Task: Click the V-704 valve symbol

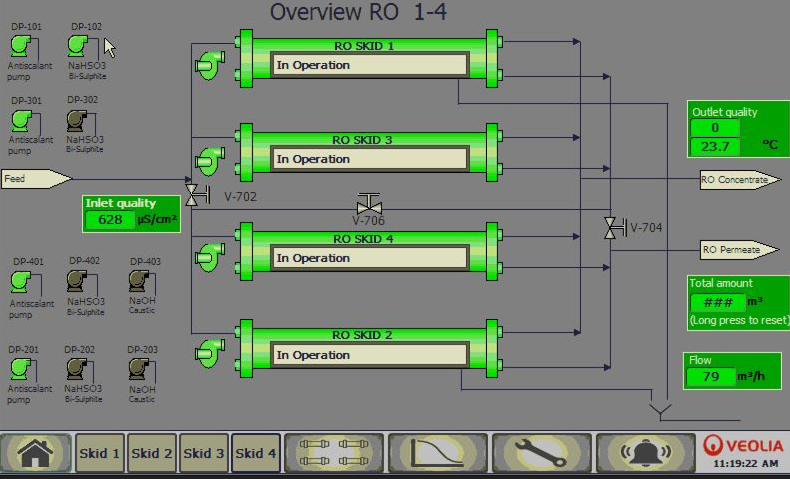Action: [x=615, y=228]
